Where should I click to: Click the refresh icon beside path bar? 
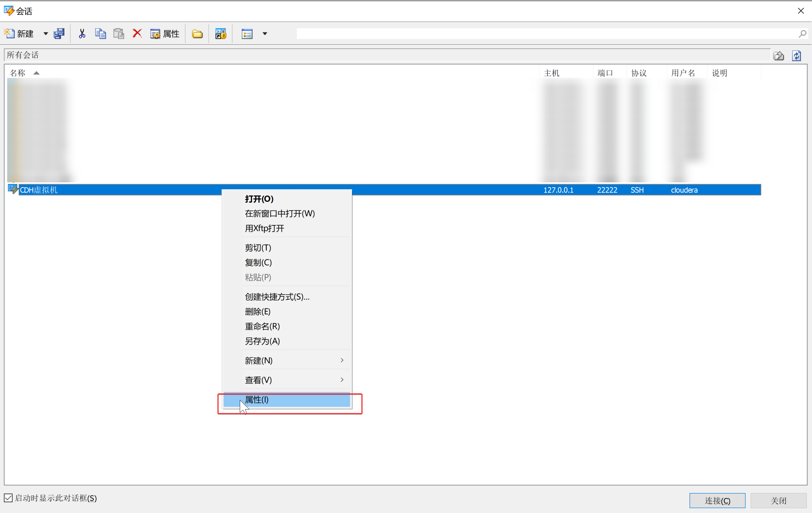[796, 56]
